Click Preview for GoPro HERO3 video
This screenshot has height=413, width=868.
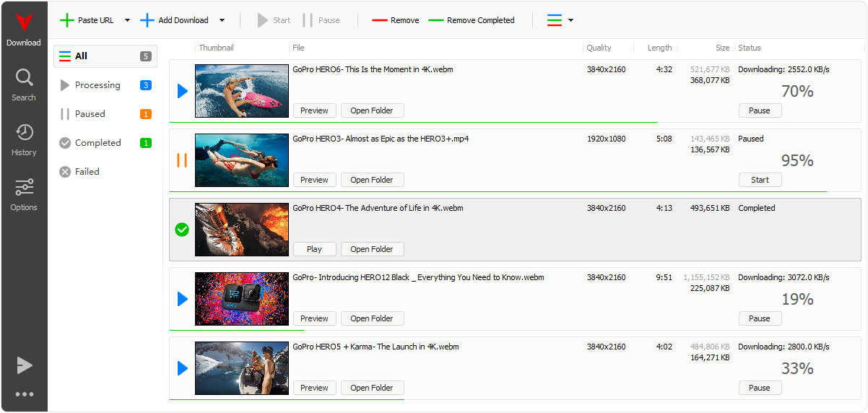314,180
